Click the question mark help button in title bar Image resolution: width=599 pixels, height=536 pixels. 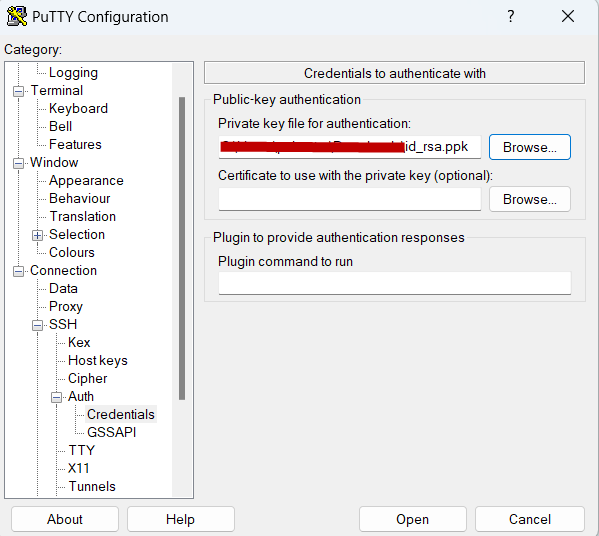(x=511, y=16)
